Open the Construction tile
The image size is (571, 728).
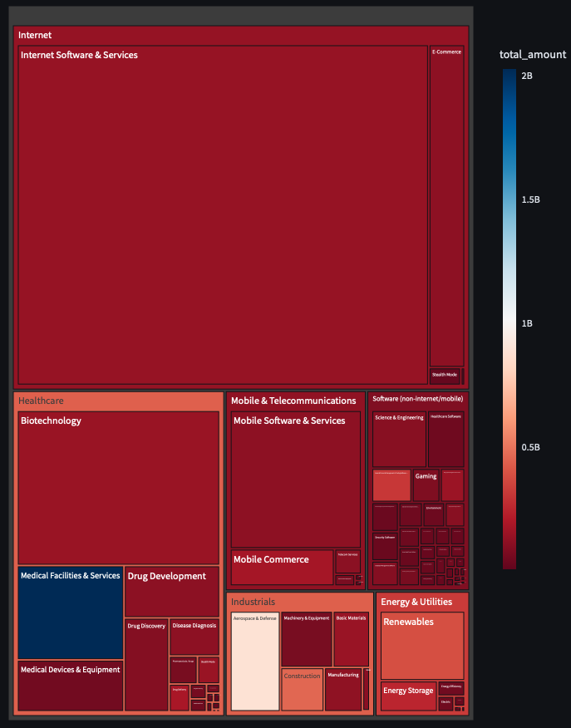tap(303, 690)
